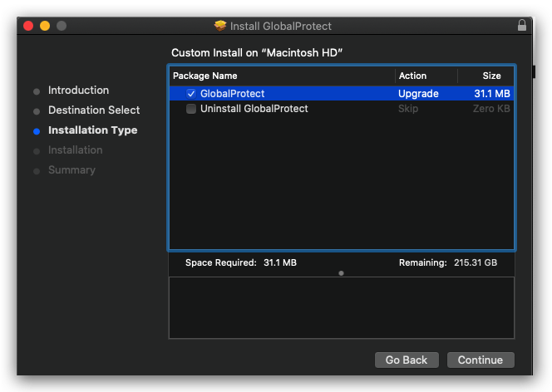Click the package description text area
Viewport: 552px width, 392px height.
click(342, 308)
